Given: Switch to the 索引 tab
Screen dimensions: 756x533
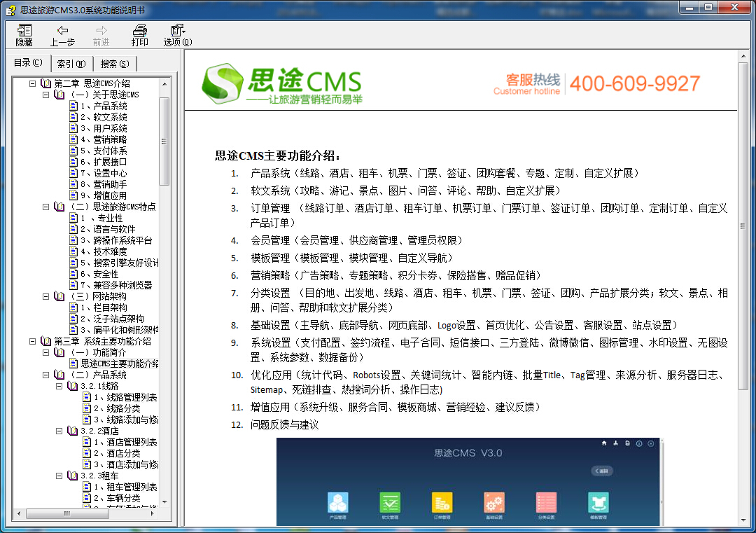Looking at the screenshot, I should tap(71, 63).
